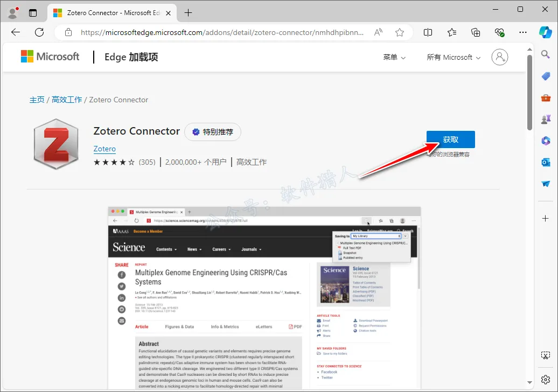This screenshot has width=558, height=392.
Task: Open the sidebar Microsoft 365 icon
Action: 546,141
